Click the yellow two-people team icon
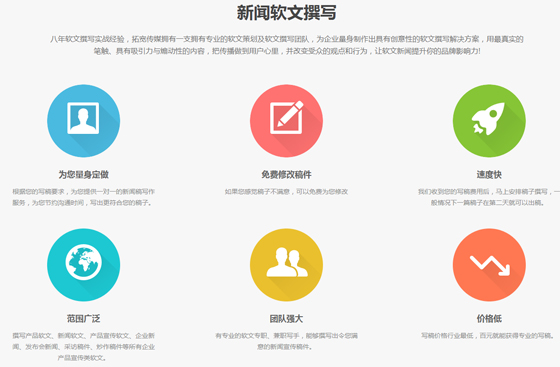Image resolution: width=560 pixels, height=367 pixels. click(x=286, y=265)
